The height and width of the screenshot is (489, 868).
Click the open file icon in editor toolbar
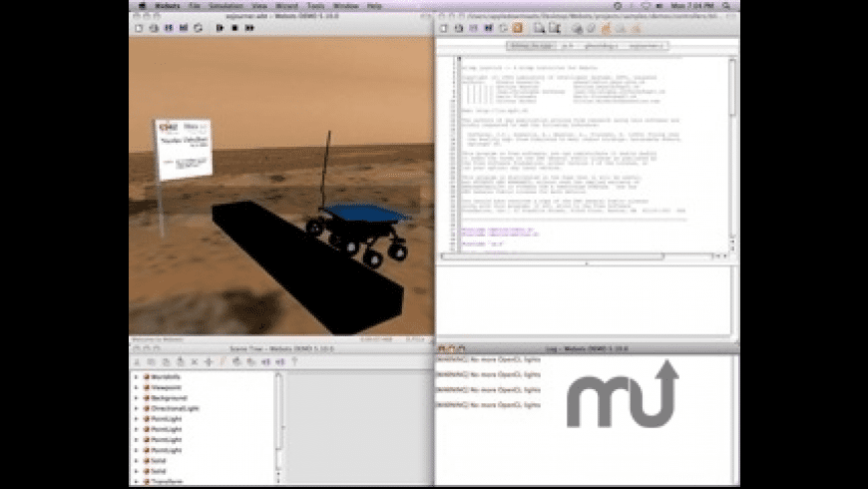point(458,28)
